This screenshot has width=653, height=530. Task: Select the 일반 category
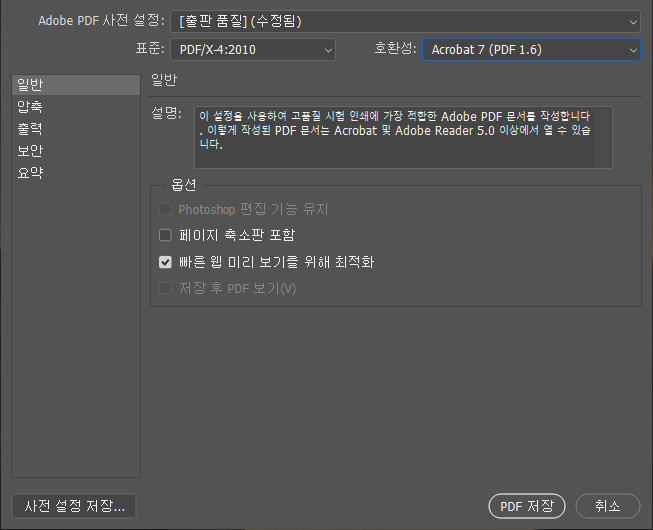click(76, 85)
